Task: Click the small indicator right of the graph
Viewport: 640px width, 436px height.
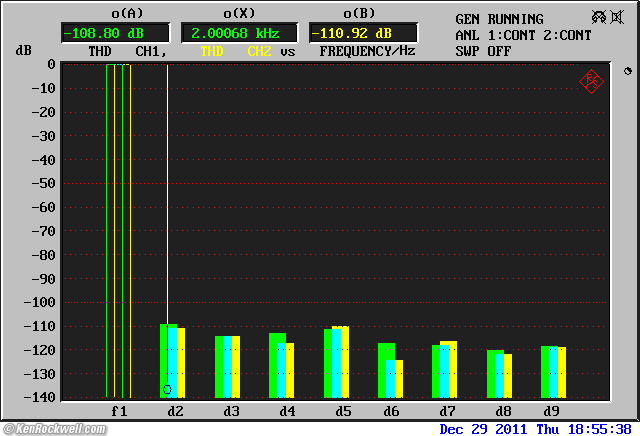Action: click(x=628, y=71)
